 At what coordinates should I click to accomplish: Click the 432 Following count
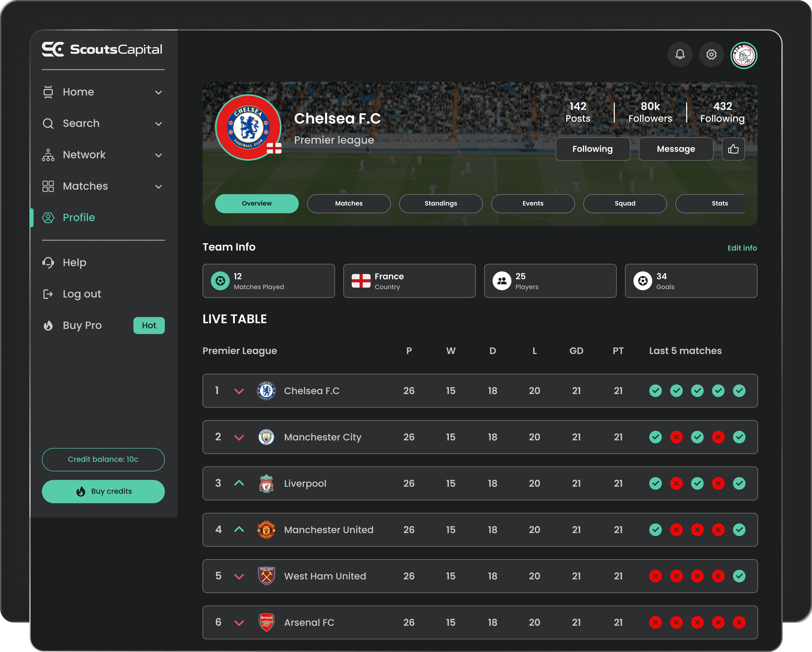click(722, 112)
